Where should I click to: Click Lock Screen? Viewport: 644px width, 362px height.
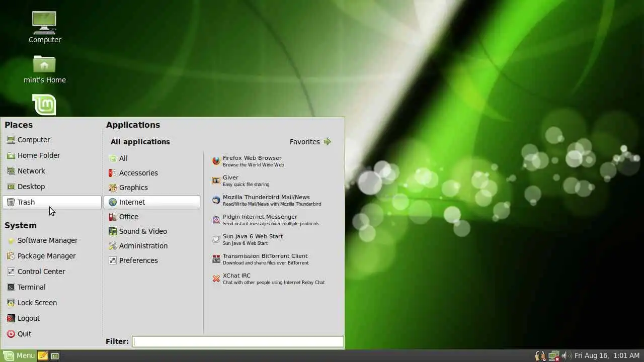click(52, 303)
